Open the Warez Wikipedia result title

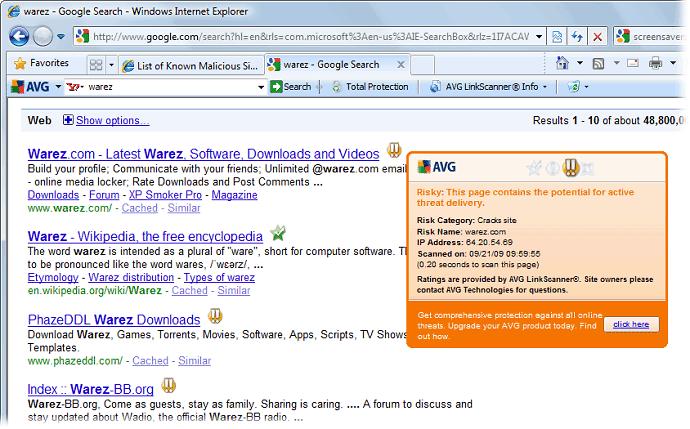click(x=145, y=237)
